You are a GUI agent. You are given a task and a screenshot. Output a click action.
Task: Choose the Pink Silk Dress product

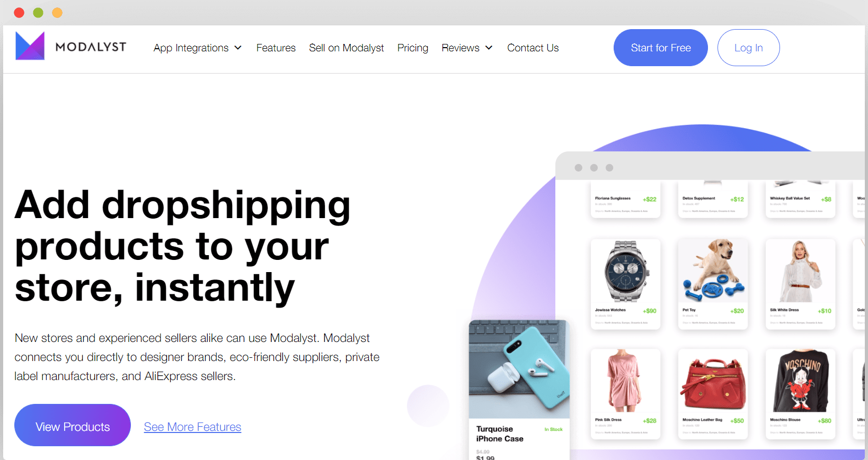click(626, 394)
